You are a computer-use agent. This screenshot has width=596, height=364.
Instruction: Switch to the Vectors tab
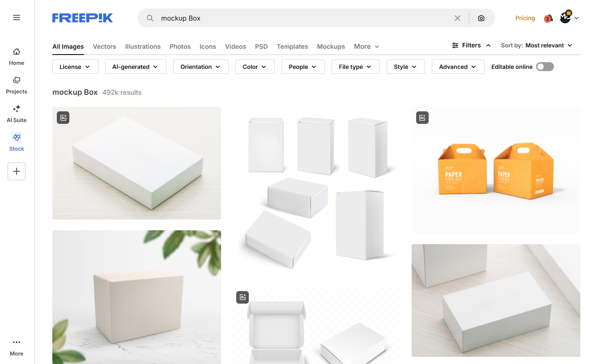(x=104, y=47)
